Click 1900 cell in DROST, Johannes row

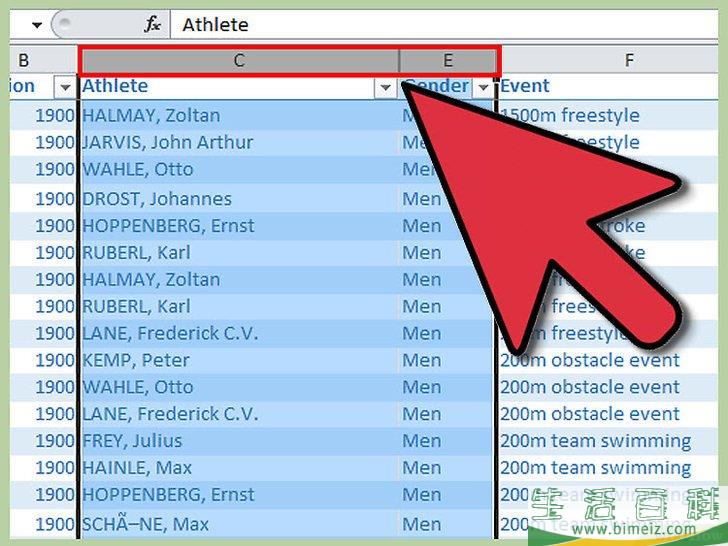tap(43, 199)
